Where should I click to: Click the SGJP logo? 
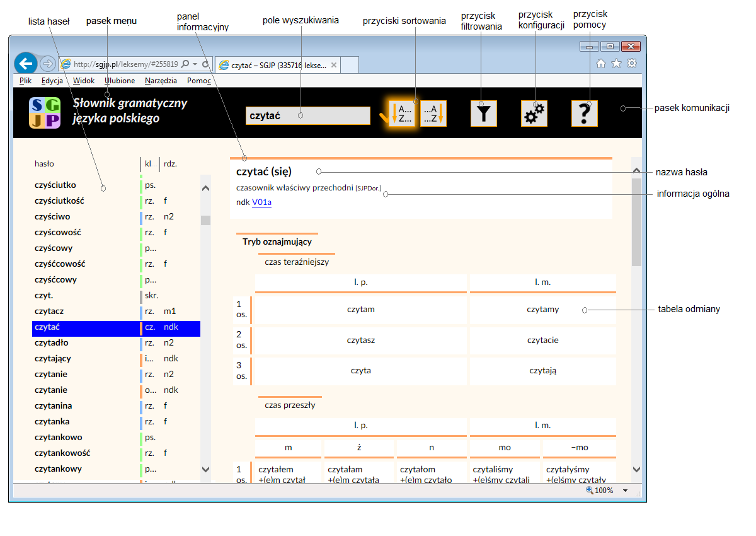point(45,113)
